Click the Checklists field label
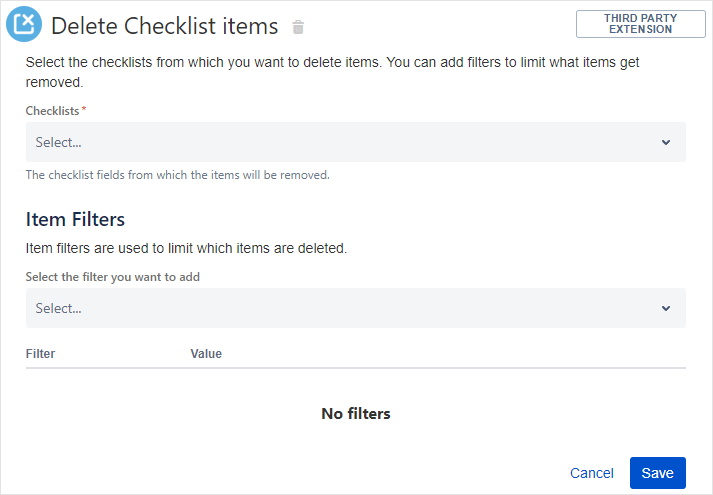This screenshot has height=495, width=713. click(x=52, y=110)
